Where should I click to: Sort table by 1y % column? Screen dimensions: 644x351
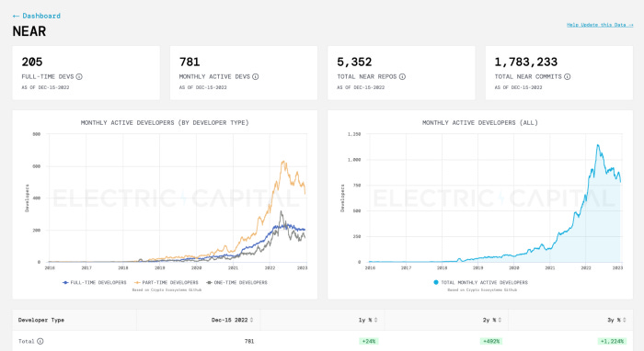coord(368,320)
